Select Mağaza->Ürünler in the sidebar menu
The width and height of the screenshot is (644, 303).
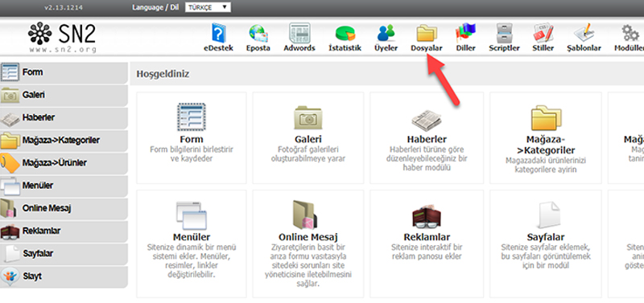pyautogui.click(x=64, y=163)
